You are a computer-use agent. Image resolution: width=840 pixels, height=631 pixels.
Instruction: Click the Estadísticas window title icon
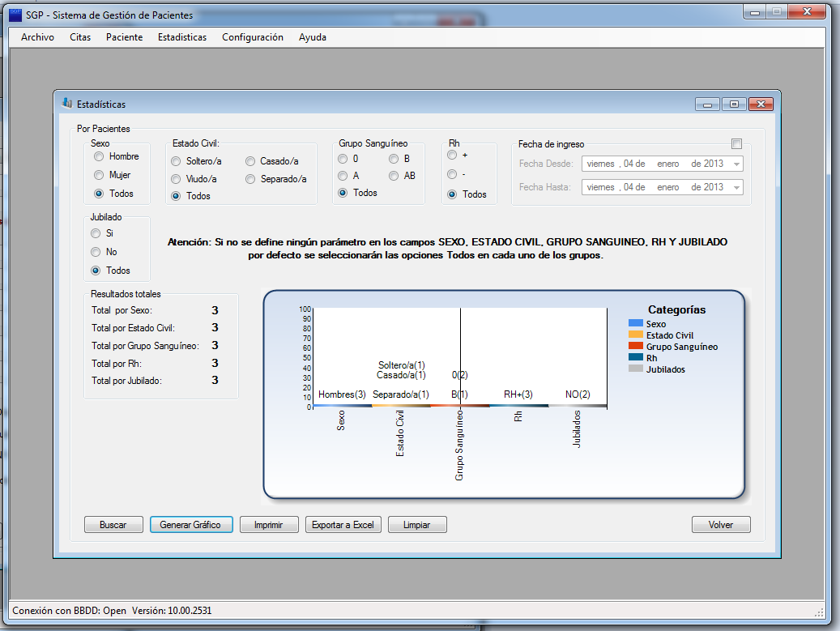[x=67, y=103]
